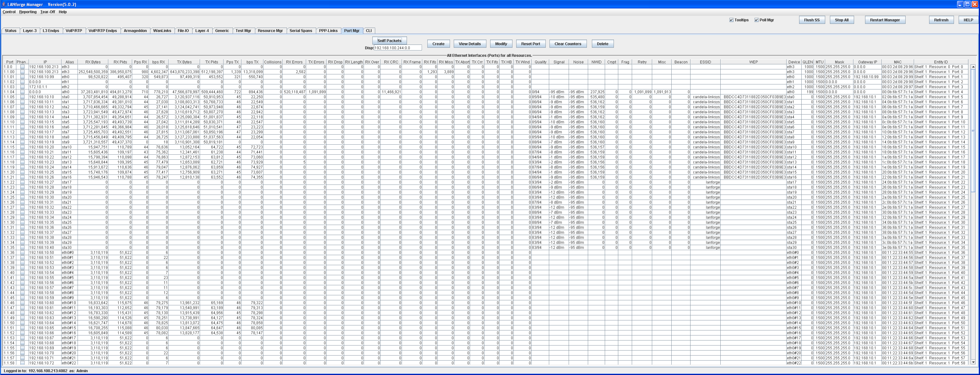The image size is (980, 375).
Task: Disable the Poll Mgr checkbox
Action: [756, 20]
